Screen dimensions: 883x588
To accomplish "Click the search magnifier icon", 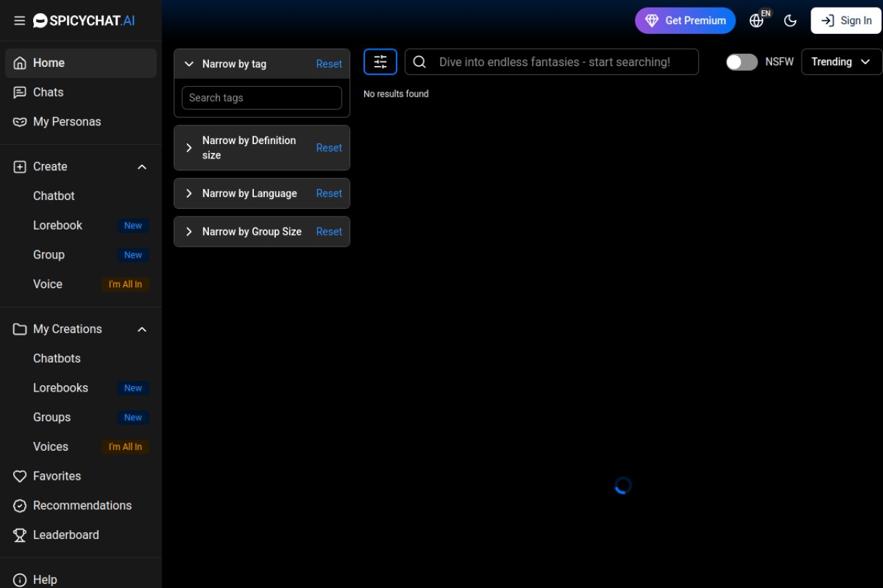I will point(419,62).
